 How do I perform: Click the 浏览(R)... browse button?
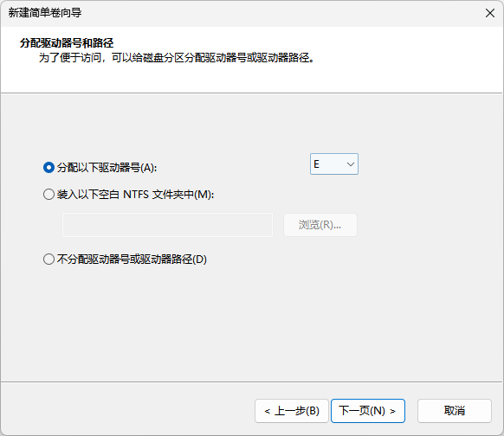320,225
